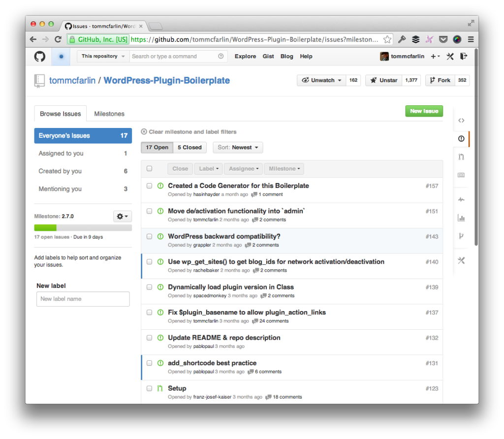Tick checkbox for Dynamically load plugin version

150,287
